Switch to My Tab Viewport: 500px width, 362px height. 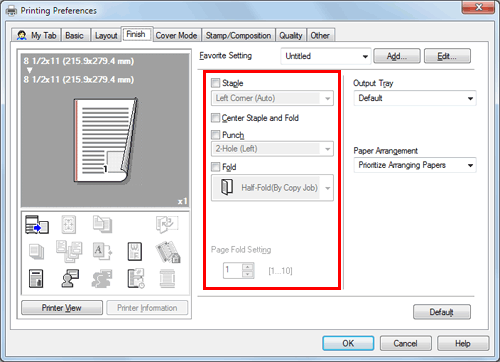(36, 35)
